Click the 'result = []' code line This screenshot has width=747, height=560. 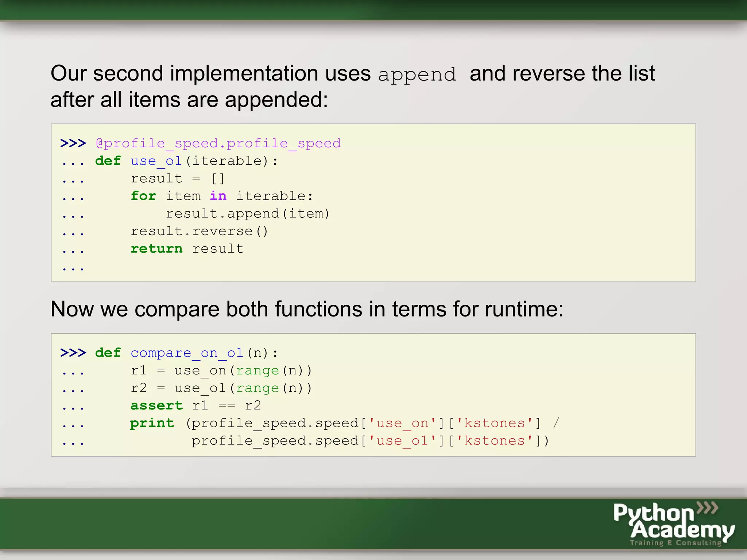tap(178, 178)
